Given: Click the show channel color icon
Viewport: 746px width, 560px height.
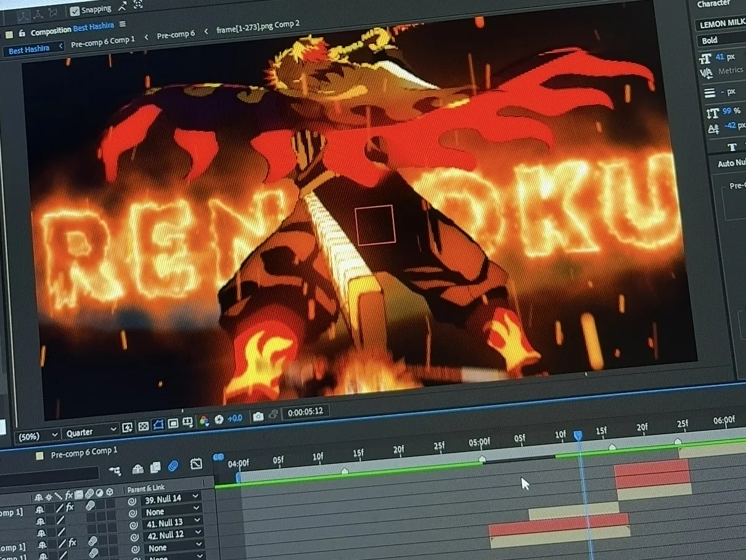Looking at the screenshot, I should pyautogui.click(x=203, y=421).
